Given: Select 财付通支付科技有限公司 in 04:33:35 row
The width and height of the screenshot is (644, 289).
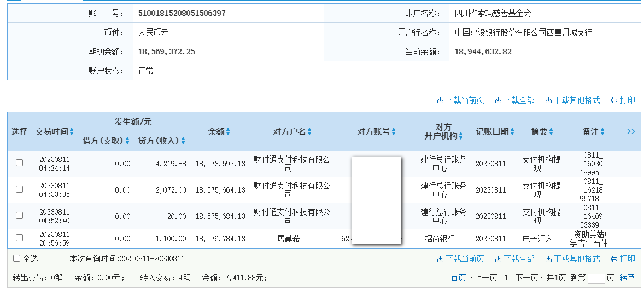Looking at the screenshot, I should point(291,189).
